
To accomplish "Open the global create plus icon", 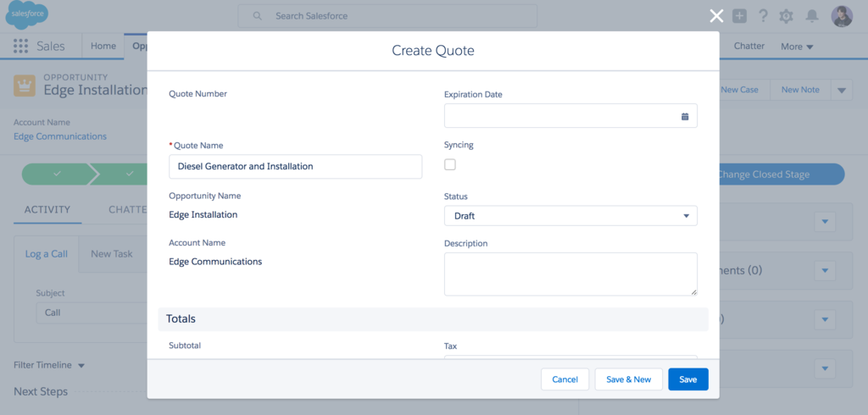I will pyautogui.click(x=739, y=16).
